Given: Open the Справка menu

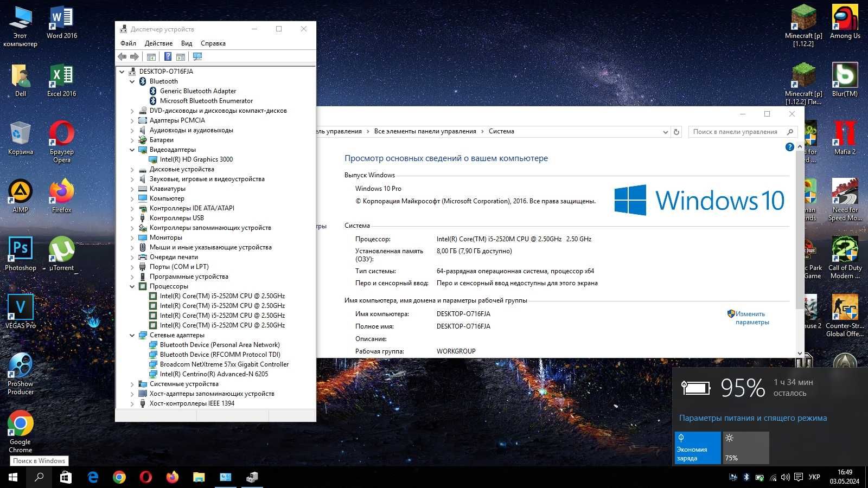Looking at the screenshot, I should coord(213,43).
